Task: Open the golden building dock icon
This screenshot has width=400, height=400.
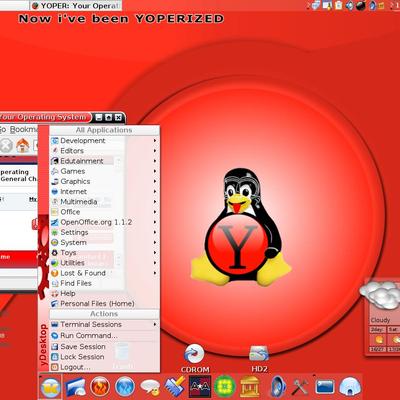Action: [250, 387]
